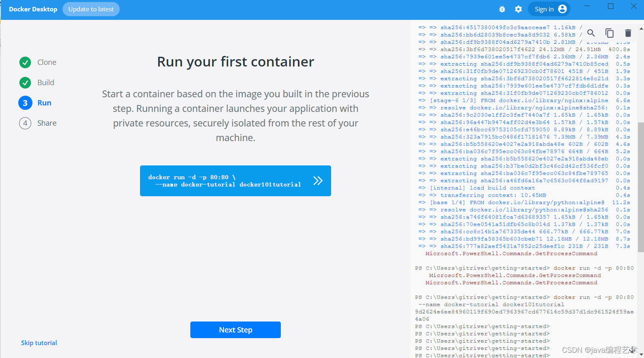Run the docker command with double-arrow icon
Viewport: 644px width, 358px height.
click(318, 180)
